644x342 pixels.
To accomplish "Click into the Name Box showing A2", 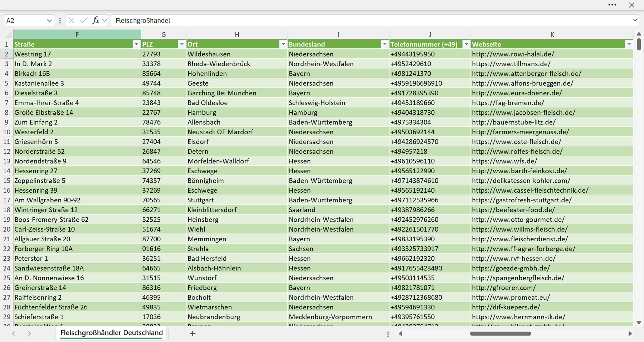I will coord(25,21).
